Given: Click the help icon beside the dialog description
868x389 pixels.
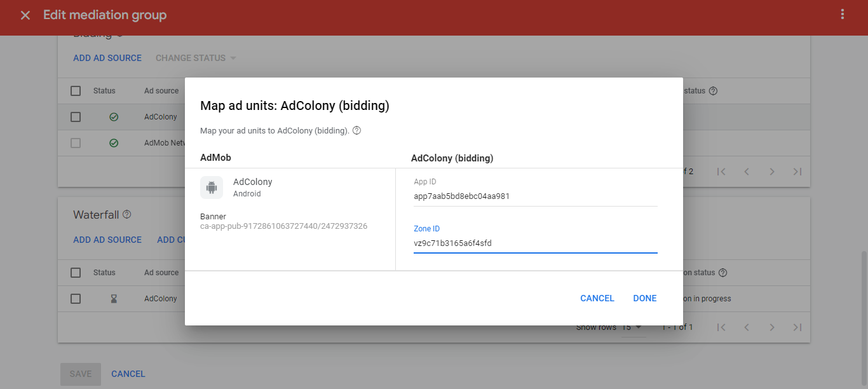Looking at the screenshot, I should pyautogui.click(x=356, y=130).
